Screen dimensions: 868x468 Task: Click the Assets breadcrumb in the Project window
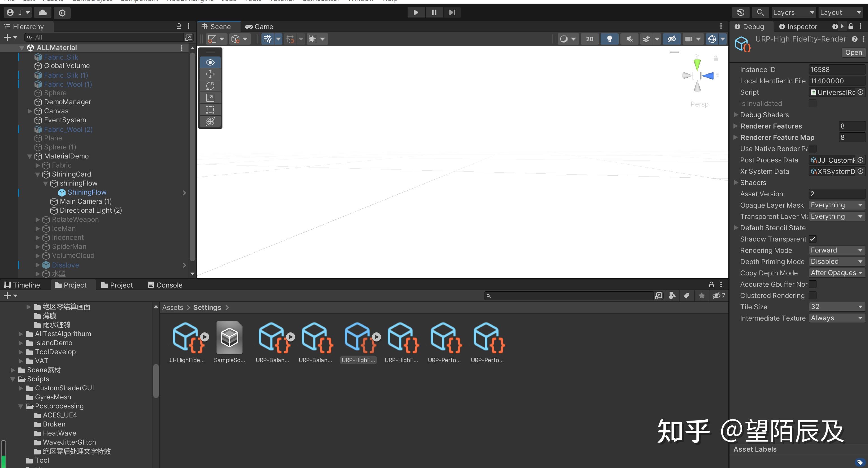click(172, 307)
